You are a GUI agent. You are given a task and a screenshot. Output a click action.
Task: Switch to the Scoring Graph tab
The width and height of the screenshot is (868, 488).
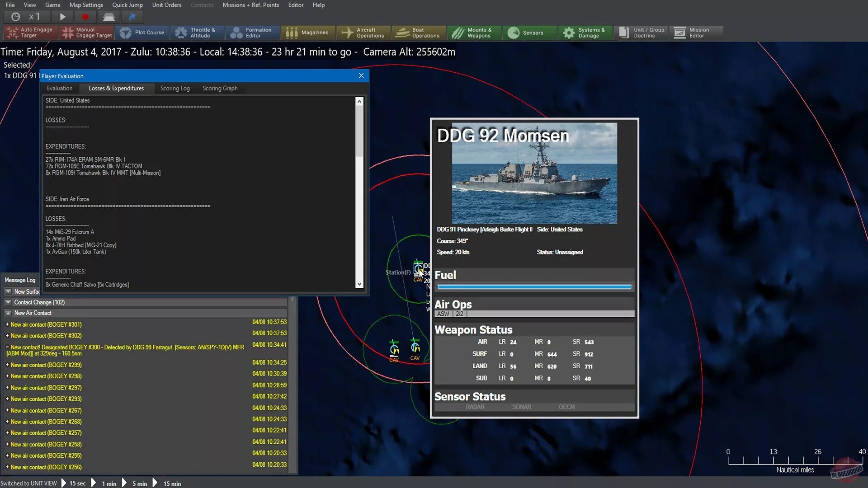(x=219, y=88)
